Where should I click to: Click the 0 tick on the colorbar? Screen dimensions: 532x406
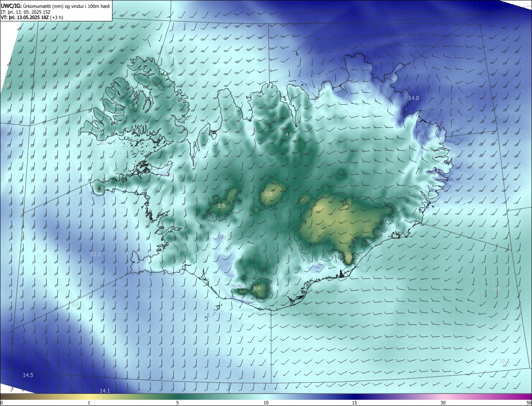[x=1, y=403]
